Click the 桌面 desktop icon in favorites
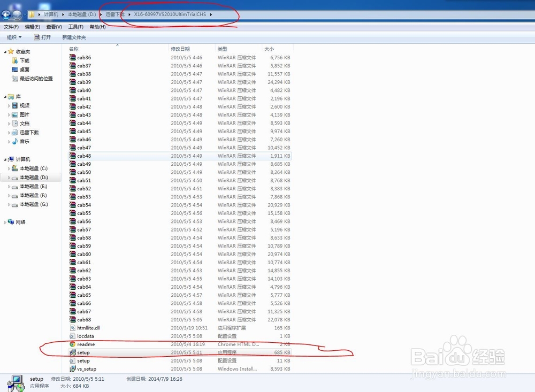Viewport: 535px width, 392px height. coord(14,70)
